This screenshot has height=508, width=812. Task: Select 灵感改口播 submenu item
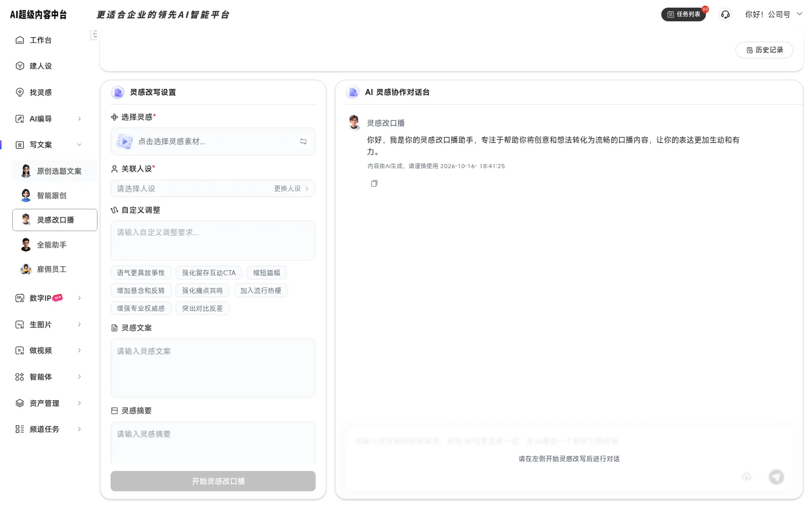click(55, 220)
